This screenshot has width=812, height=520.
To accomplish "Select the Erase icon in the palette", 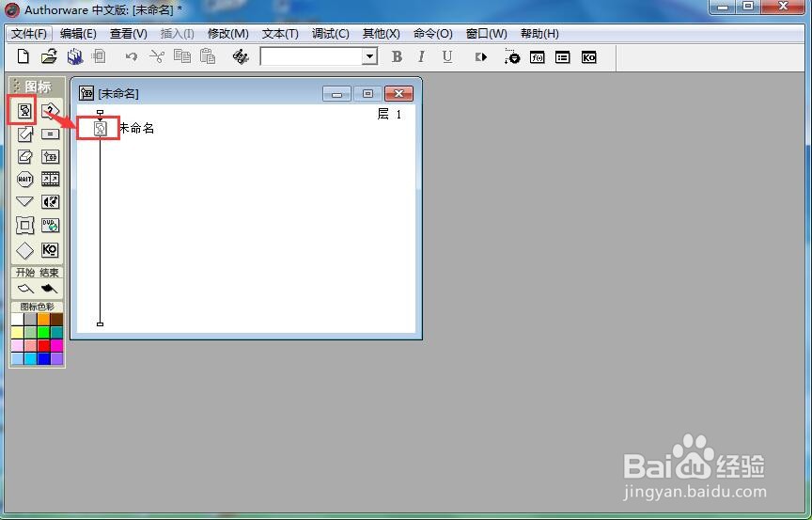I will 24,156.
